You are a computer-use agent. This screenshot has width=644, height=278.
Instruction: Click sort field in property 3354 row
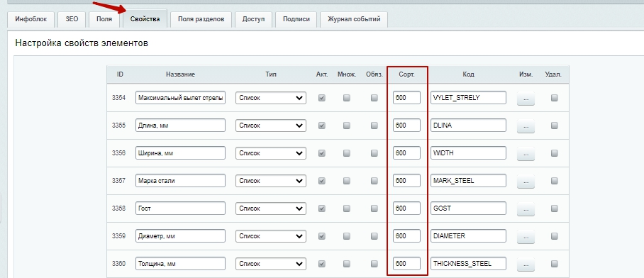(406, 98)
